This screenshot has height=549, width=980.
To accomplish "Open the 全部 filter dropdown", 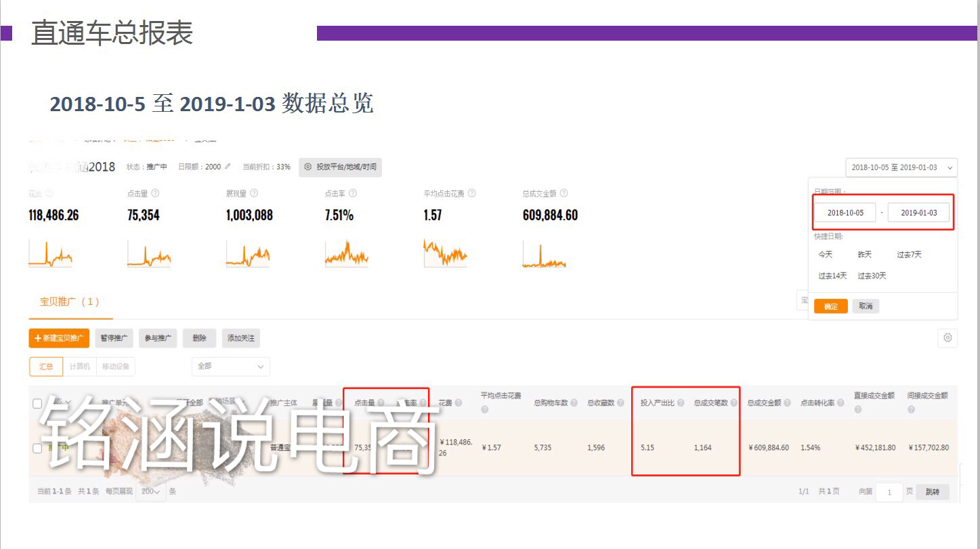I will (x=231, y=366).
